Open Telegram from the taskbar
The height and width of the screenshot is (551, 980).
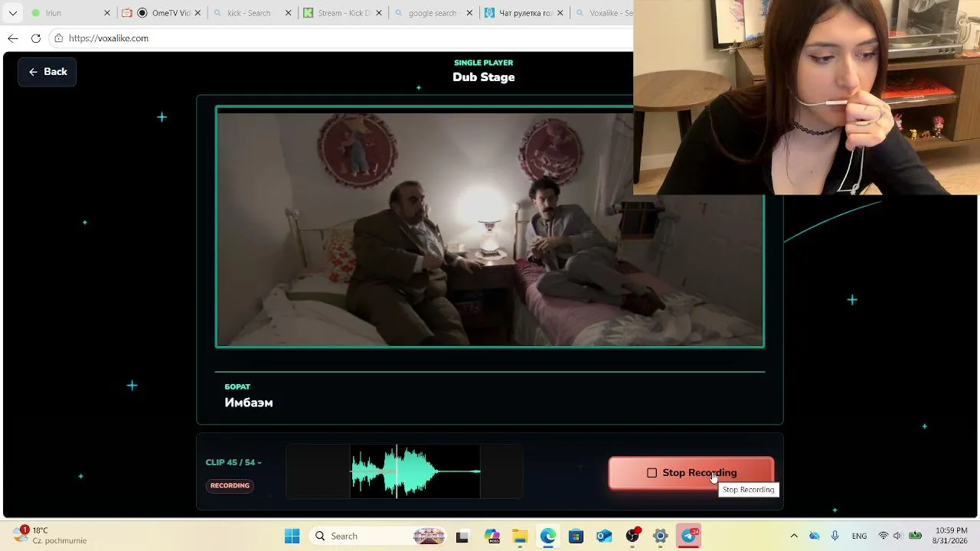(x=689, y=536)
